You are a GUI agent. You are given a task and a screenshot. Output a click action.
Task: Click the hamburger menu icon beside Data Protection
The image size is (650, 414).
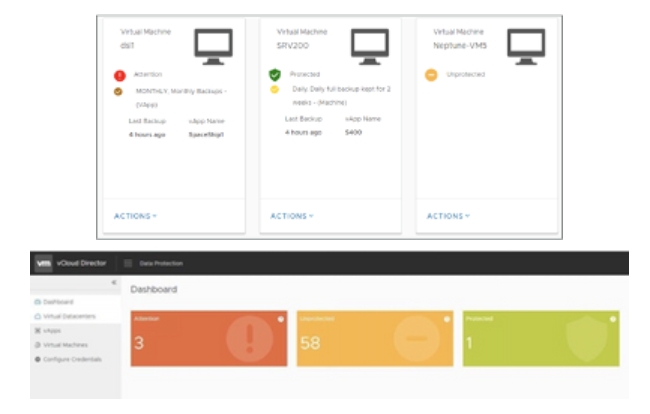(128, 262)
